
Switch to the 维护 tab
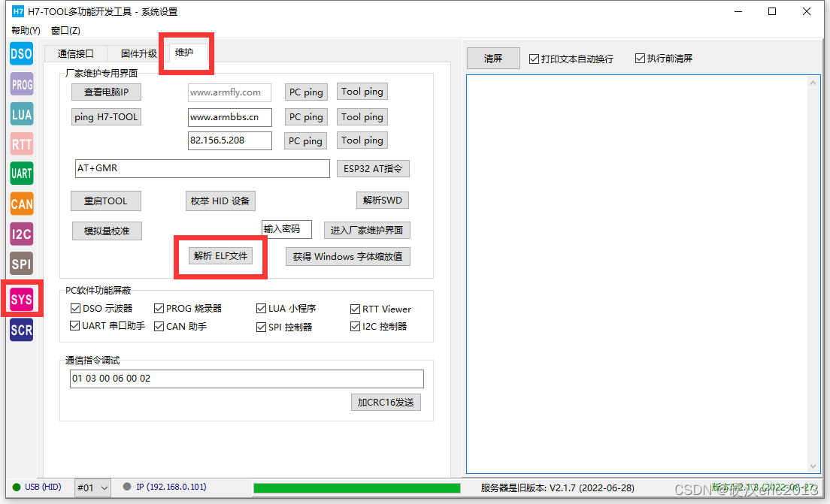184,52
